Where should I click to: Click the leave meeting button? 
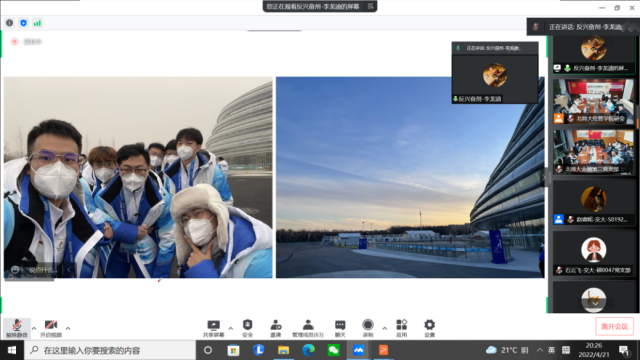[614, 327]
